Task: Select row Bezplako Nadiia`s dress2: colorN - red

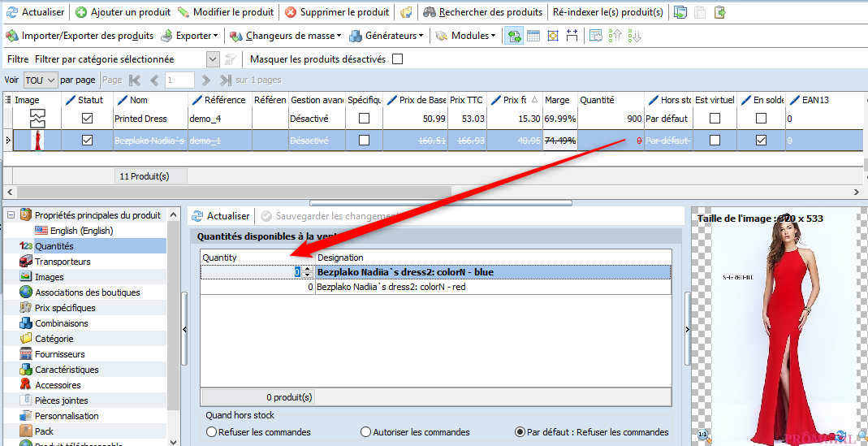Action: tap(435, 288)
